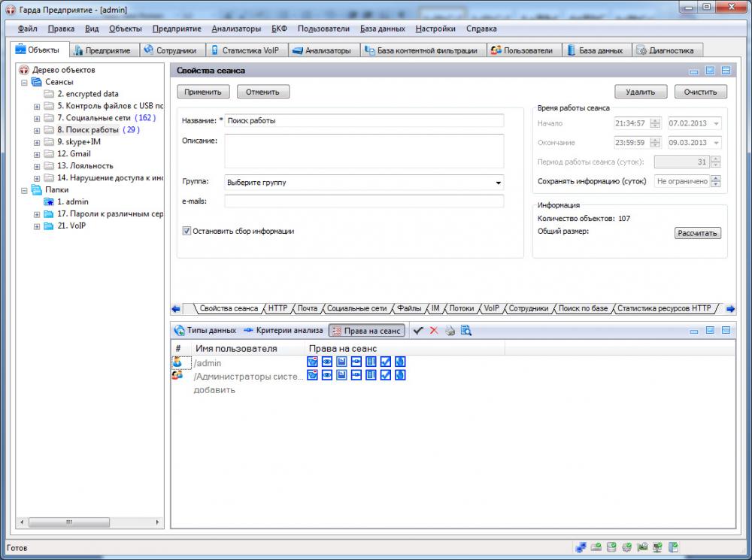Open the 'Выберите группу' group dropdown

tap(498, 183)
